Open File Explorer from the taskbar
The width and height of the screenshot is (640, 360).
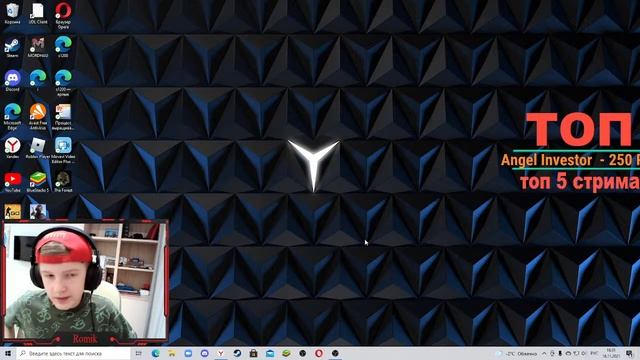coord(172,353)
